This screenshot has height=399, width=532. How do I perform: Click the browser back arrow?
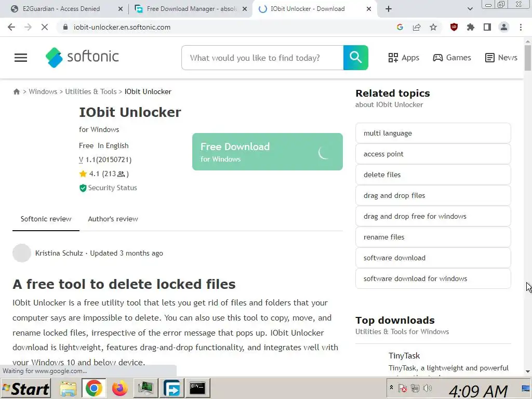(11, 27)
